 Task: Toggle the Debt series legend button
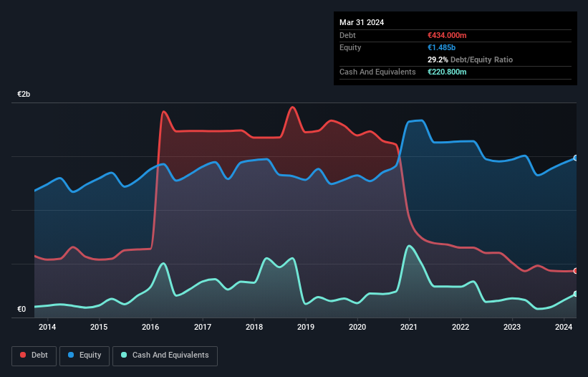34,355
